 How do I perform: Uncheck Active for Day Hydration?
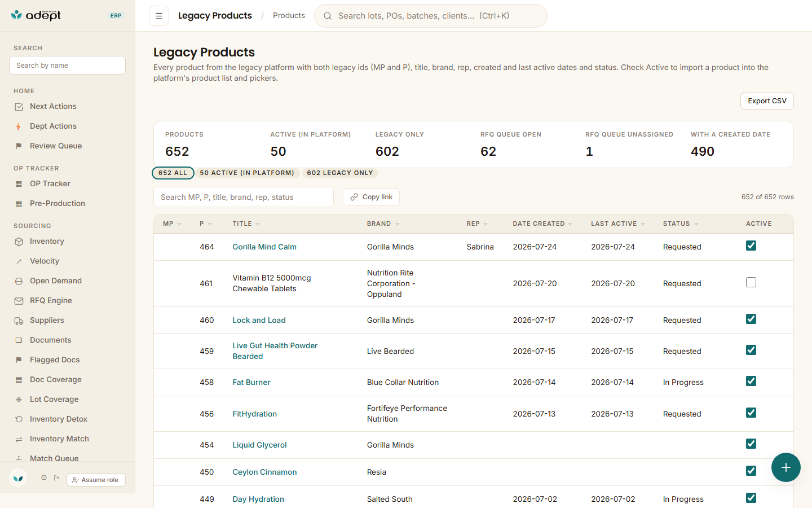(751, 498)
